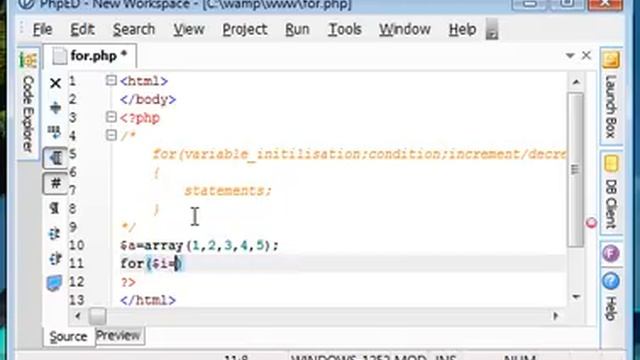
Task: Click the purple F icon on right sidebar
Action: (x=611, y=253)
